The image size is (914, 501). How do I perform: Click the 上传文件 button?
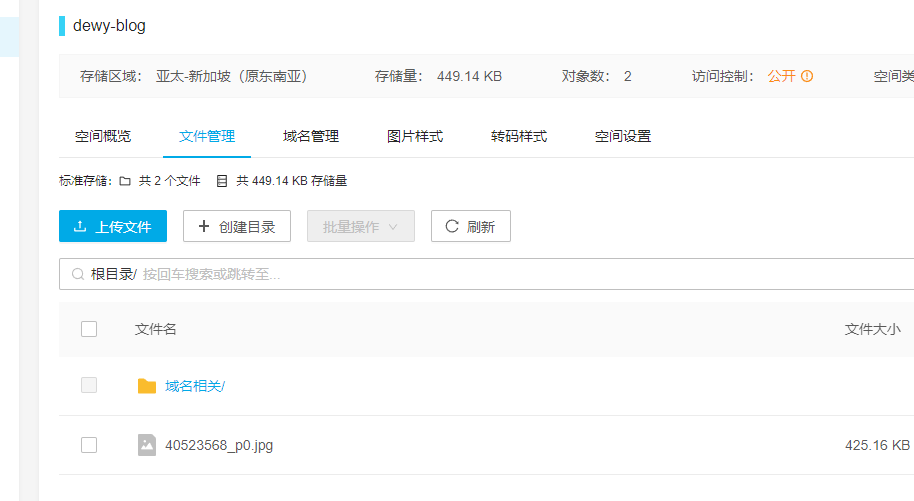click(113, 226)
